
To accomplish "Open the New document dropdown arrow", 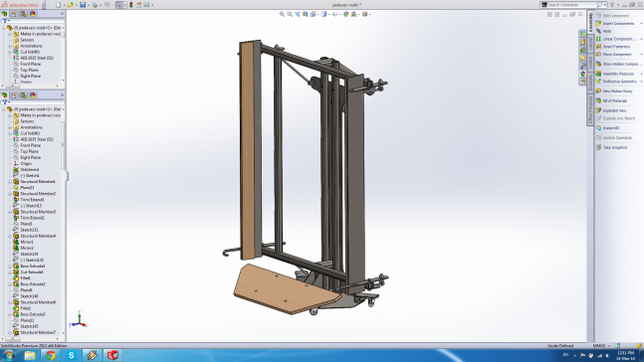I will click(x=64, y=5).
